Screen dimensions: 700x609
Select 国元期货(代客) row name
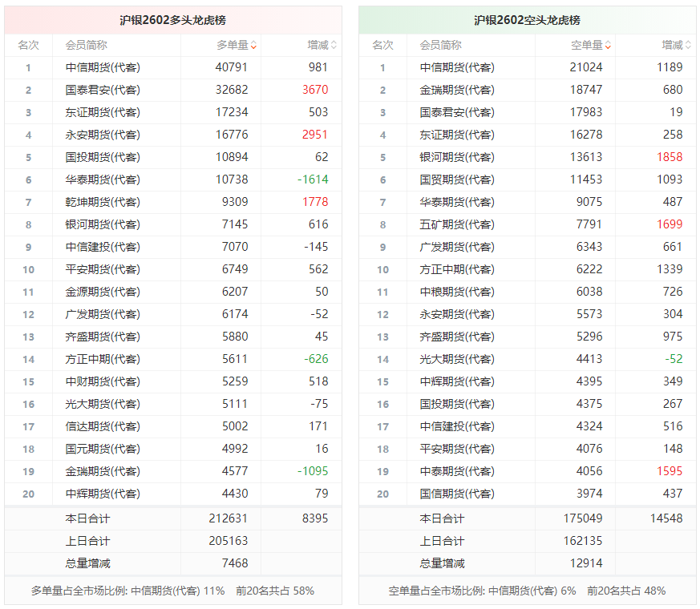pyautogui.click(x=103, y=449)
